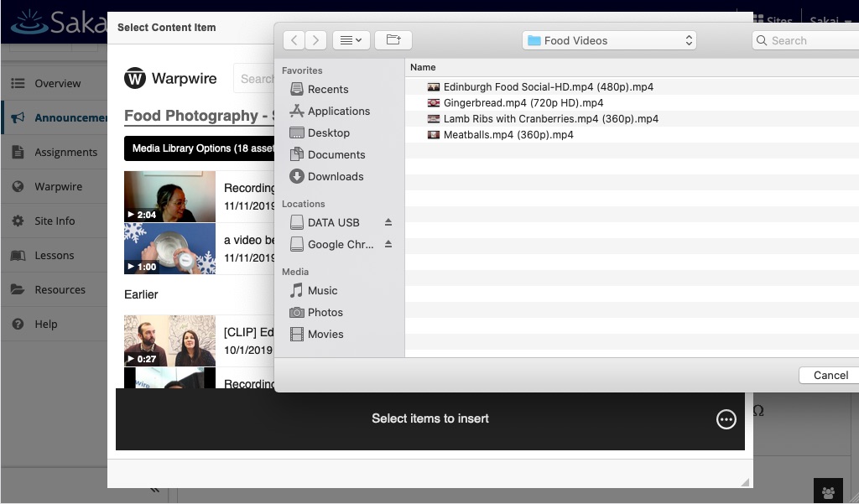Screen dimensions: 859x504
Task: Select the 0:27 CLIP video thumbnail
Action: pyautogui.click(x=169, y=340)
